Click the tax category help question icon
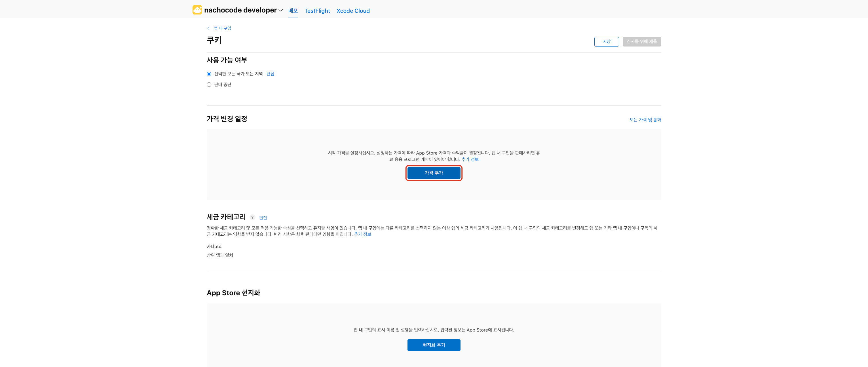This screenshot has width=868, height=367. tap(252, 217)
